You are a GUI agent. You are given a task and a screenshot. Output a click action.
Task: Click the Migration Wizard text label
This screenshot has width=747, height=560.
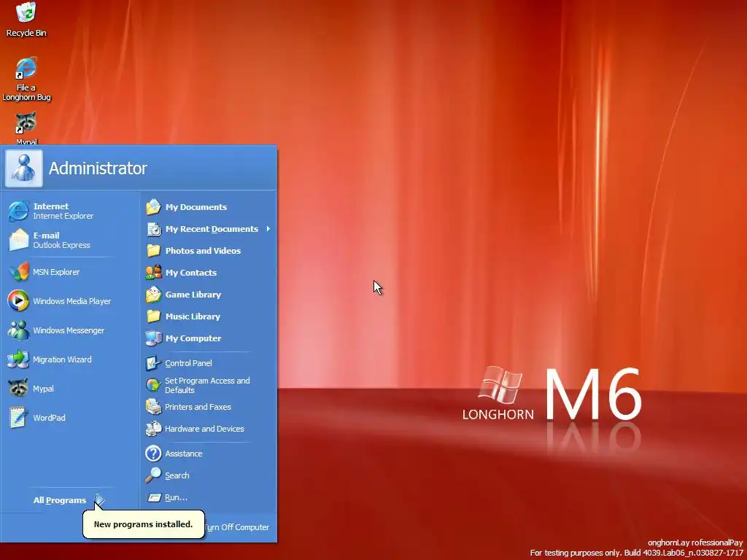tap(62, 360)
